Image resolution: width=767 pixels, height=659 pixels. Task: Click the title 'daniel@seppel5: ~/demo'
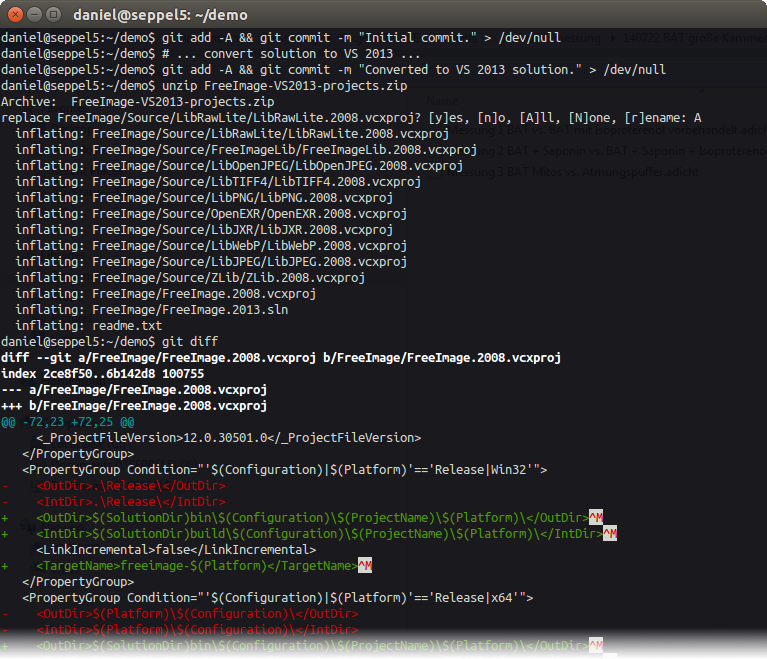pos(160,15)
